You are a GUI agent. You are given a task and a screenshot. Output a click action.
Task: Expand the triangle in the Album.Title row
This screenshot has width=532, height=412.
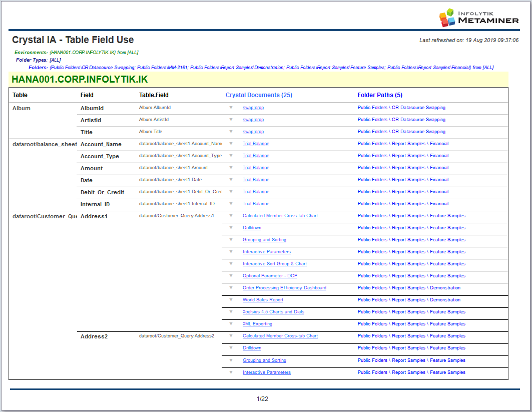coord(231,131)
